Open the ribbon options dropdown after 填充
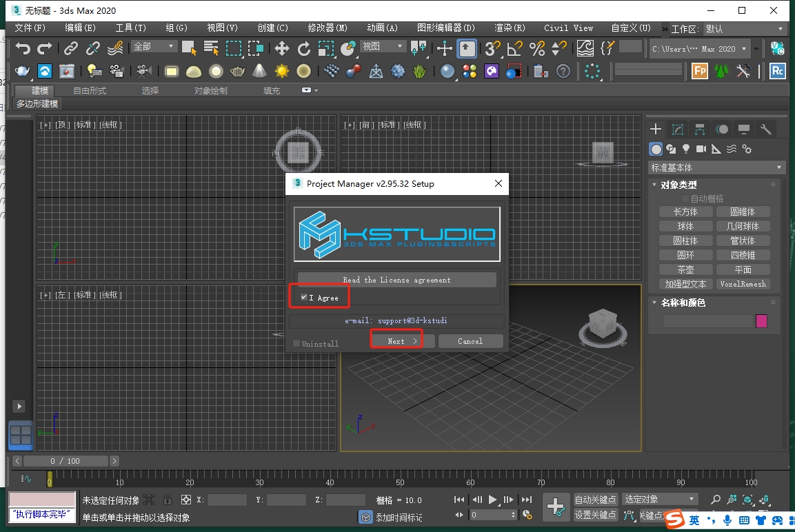This screenshot has width=795, height=532. coord(310,90)
